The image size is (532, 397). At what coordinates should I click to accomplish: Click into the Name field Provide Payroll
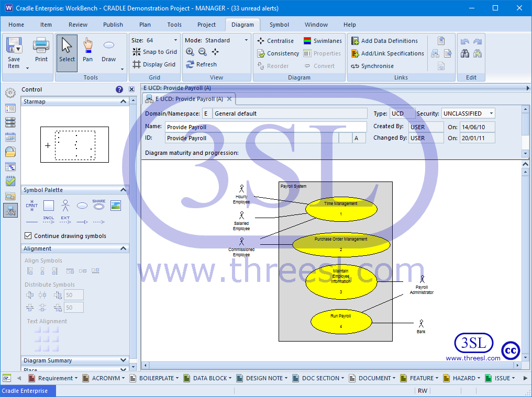(x=265, y=127)
